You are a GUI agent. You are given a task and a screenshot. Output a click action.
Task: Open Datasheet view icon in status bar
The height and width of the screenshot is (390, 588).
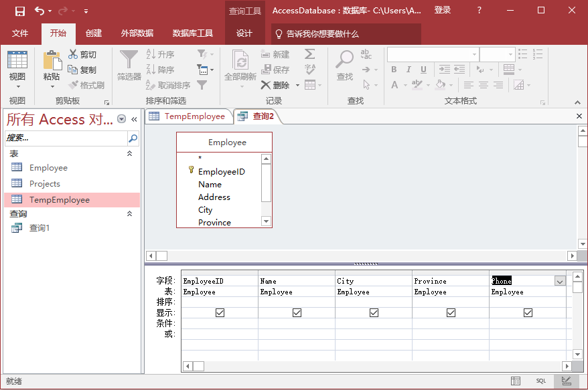click(x=516, y=381)
